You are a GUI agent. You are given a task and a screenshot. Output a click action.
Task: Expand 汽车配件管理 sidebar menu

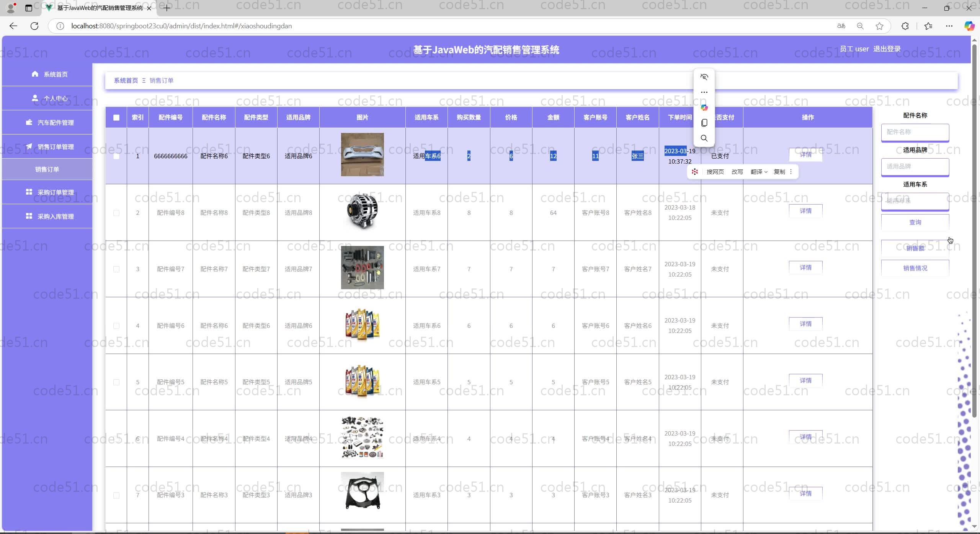pyautogui.click(x=50, y=123)
